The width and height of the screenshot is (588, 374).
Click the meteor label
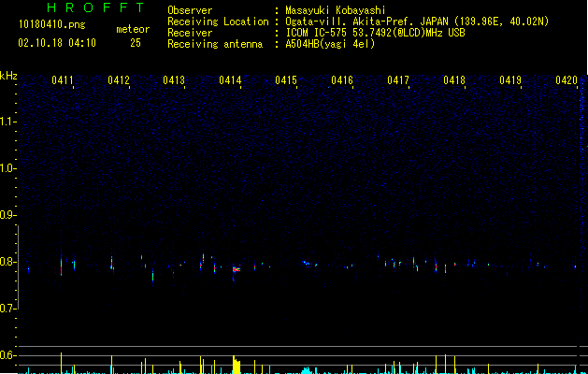[x=133, y=29]
